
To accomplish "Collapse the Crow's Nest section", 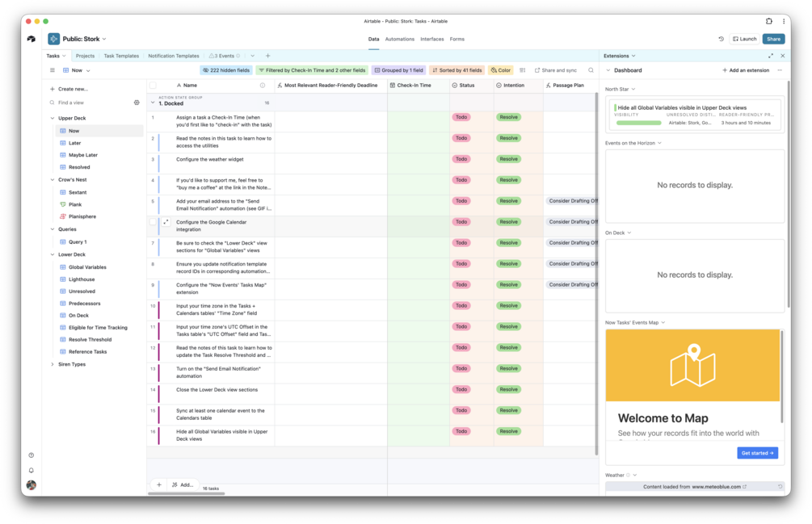I will (53, 179).
